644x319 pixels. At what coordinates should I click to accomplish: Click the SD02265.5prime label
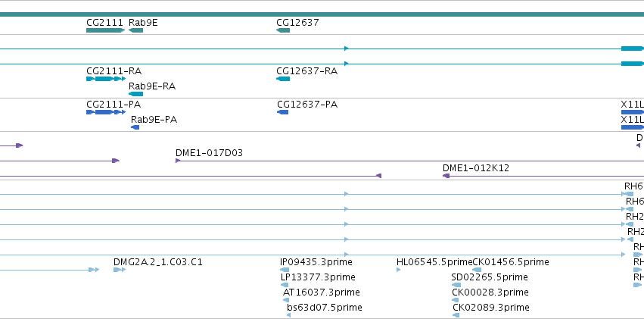490,277
